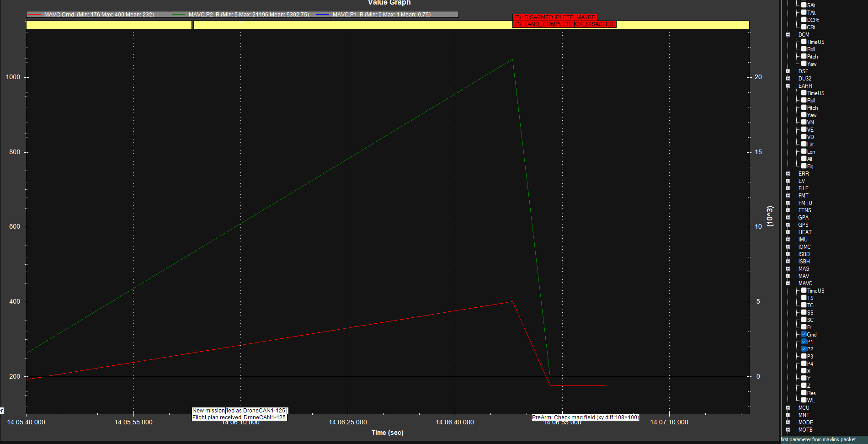This screenshot has height=444, width=868.
Task: Click the Time (sec) axis title
Action: [x=387, y=433]
